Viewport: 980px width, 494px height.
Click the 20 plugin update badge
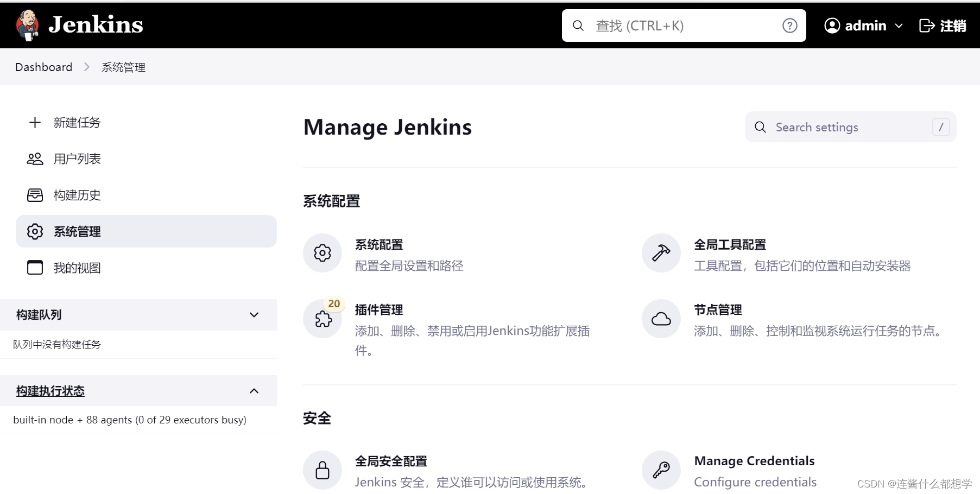coord(333,305)
